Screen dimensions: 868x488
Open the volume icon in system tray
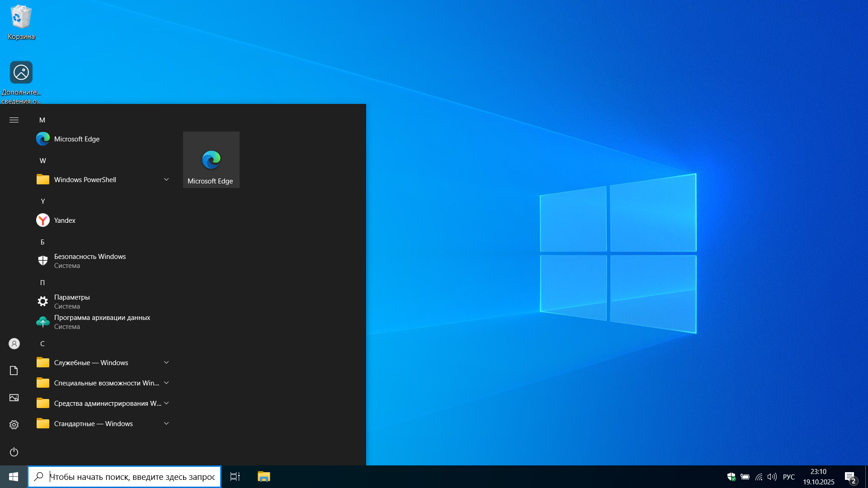tap(772, 477)
